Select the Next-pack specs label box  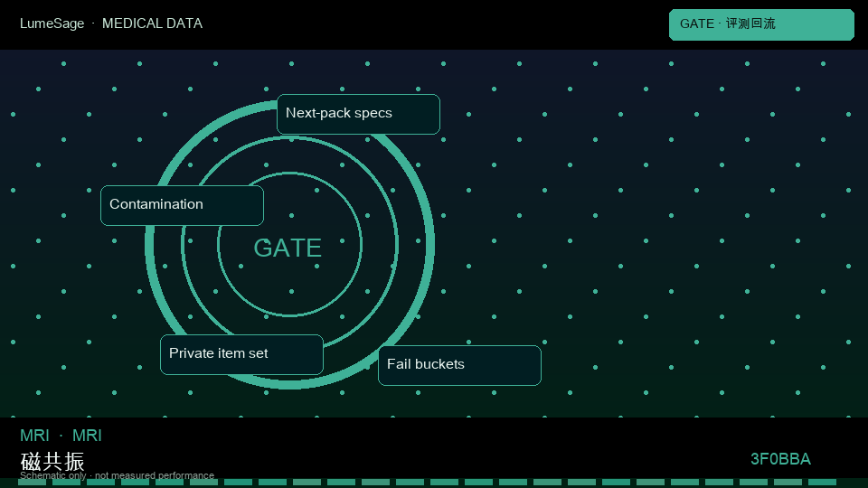[358, 114]
